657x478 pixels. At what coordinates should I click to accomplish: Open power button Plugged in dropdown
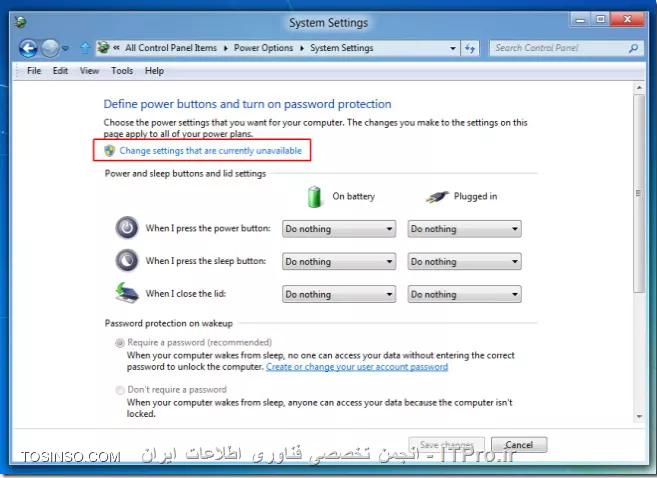coord(464,229)
